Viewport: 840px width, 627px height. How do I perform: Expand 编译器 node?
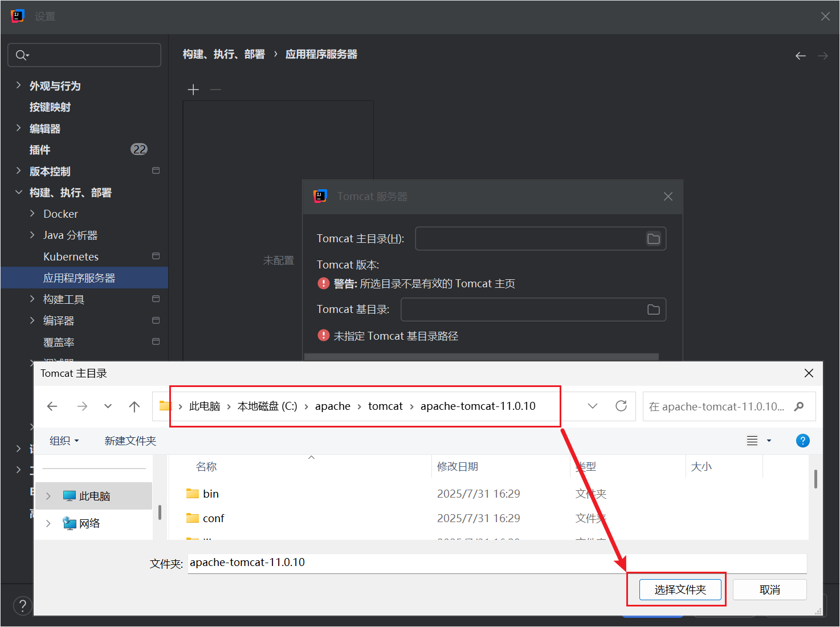click(32, 320)
